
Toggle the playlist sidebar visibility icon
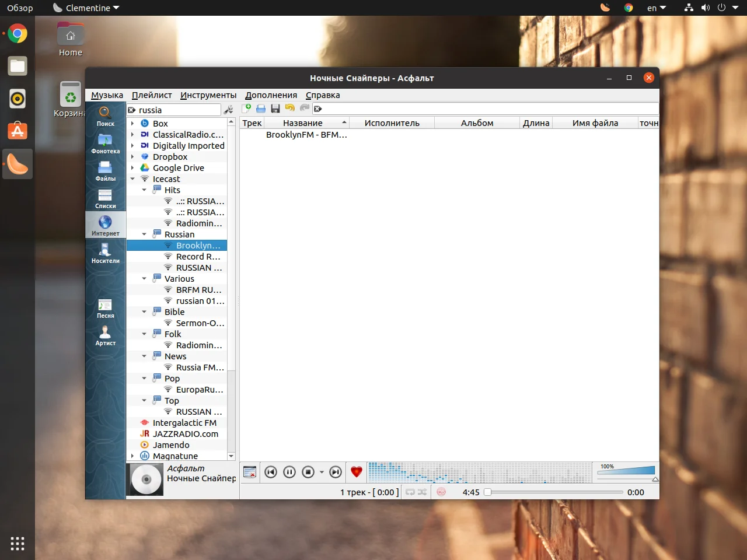(250, 472)
